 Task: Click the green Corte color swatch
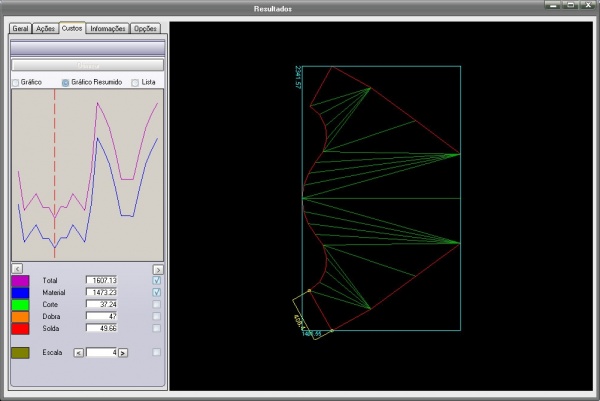coord(20,304)
